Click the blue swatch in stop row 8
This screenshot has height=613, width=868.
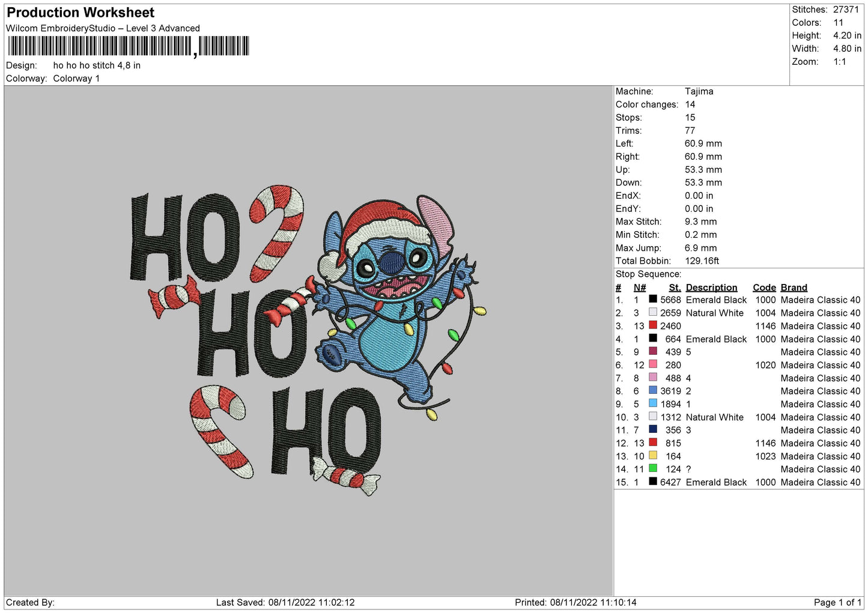tap(653, 390)
